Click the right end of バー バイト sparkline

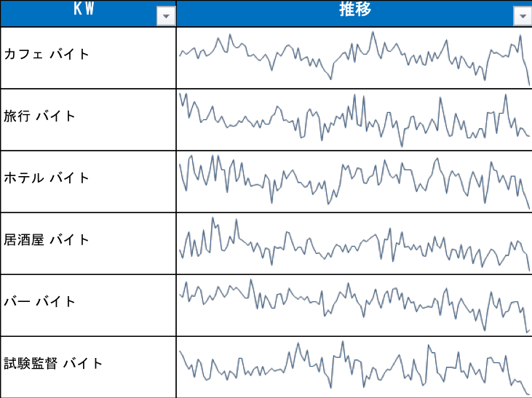(x=528, y=331)
